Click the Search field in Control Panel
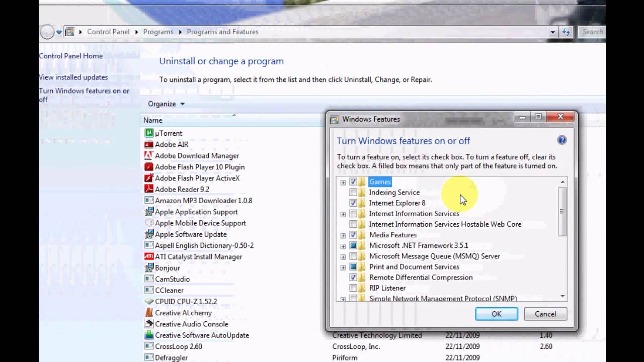The image size is (644, 362). [592, 32]
